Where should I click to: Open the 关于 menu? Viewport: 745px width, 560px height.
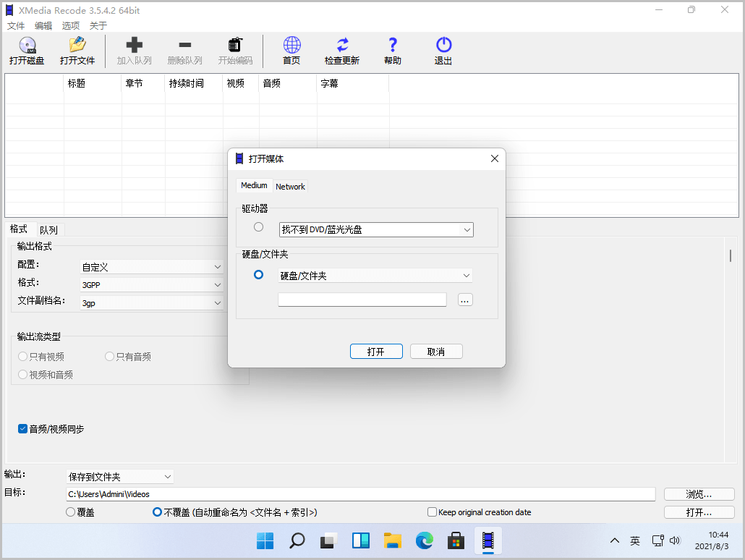98,25
